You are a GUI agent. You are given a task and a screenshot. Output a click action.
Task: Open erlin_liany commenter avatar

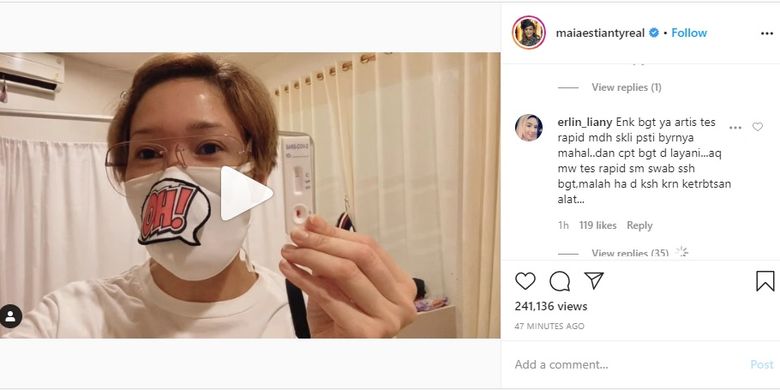tap(529, 128)
